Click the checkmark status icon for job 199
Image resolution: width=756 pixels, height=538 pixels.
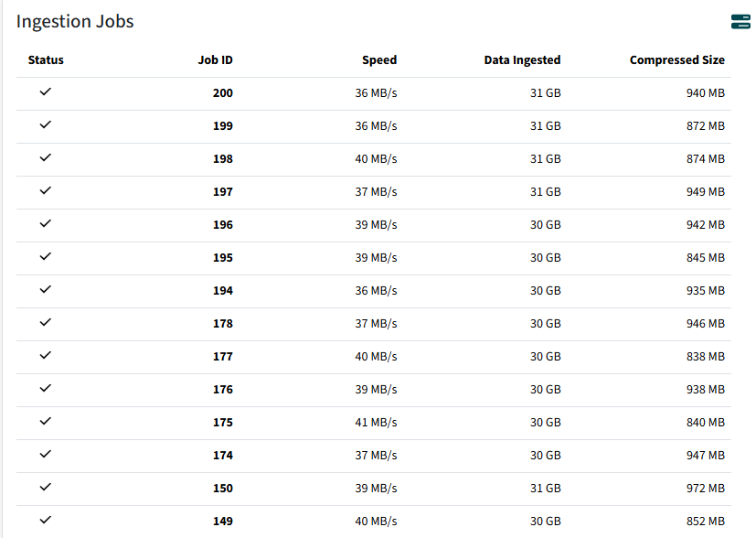[x=46, y=125]
